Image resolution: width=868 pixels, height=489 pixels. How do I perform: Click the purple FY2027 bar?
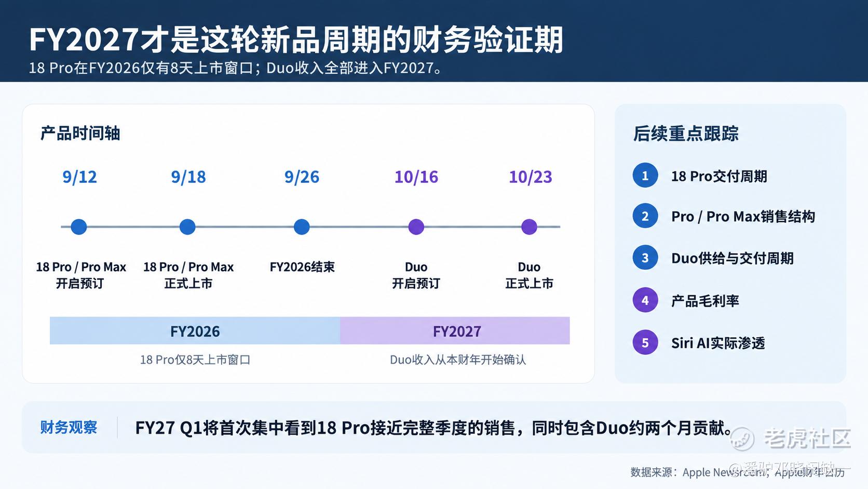click(455, 331)
